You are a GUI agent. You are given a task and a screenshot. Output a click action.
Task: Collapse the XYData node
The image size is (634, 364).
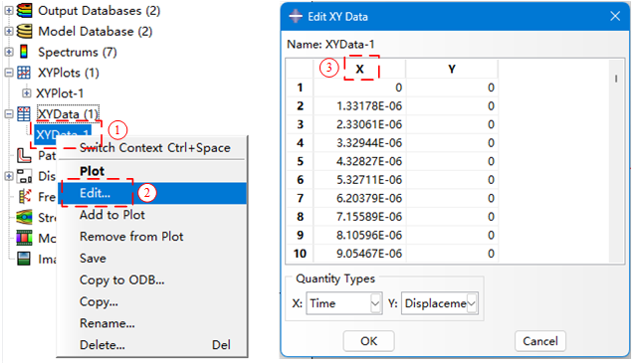pyautogui.click(x=9, y=114)
